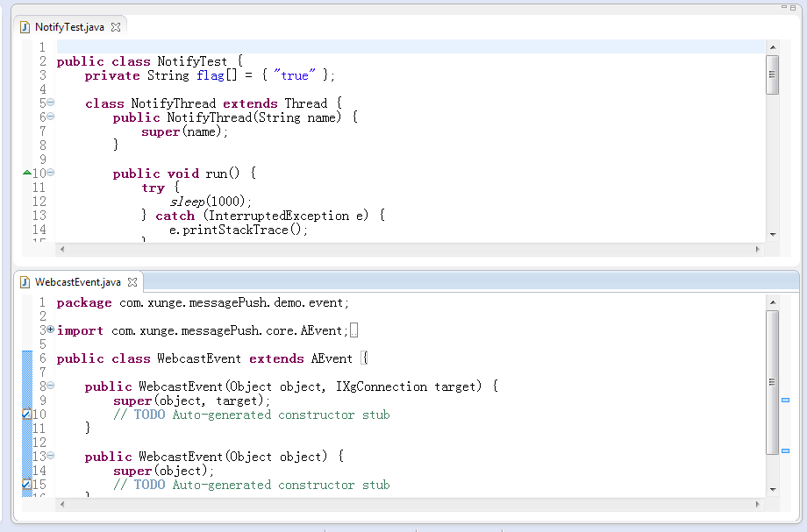Collapse the constructor fold at line 13
807x532 pixels.
click(x=51, y=455)
